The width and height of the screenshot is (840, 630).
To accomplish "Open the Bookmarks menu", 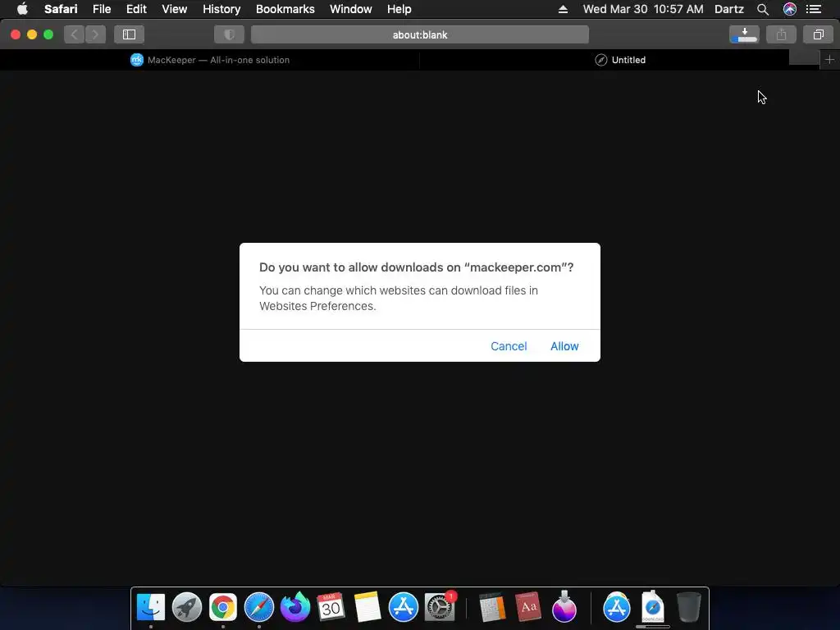I will tap(285, 9).
